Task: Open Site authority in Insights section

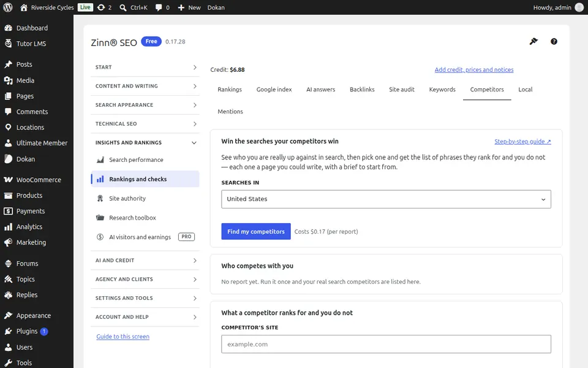Action: 145,198
